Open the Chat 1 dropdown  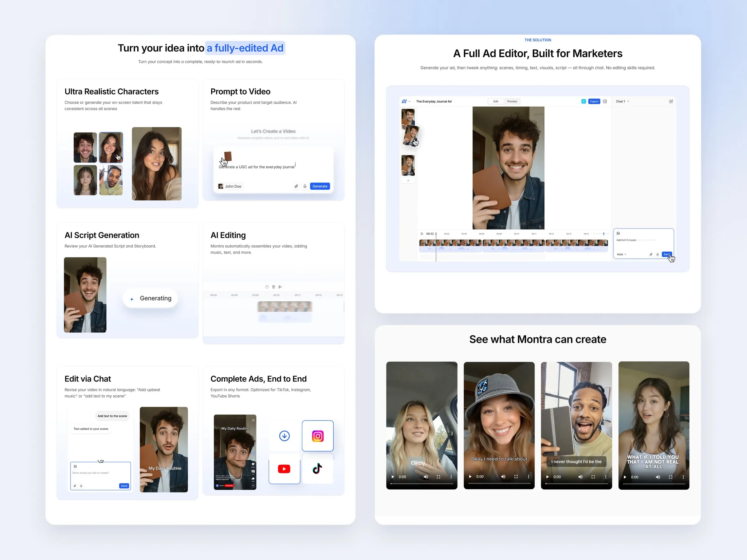pyautogui.click(x=622, y=101)
